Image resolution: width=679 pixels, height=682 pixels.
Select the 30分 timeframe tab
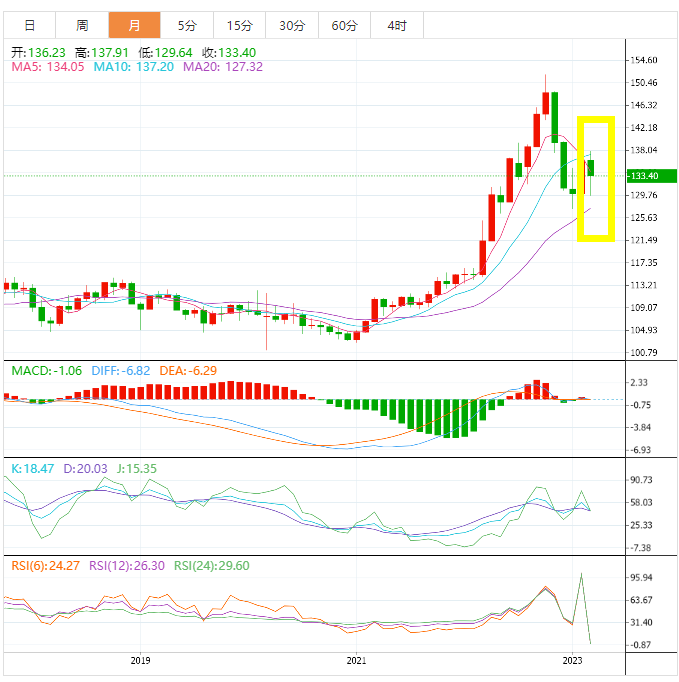click(292, 25)
